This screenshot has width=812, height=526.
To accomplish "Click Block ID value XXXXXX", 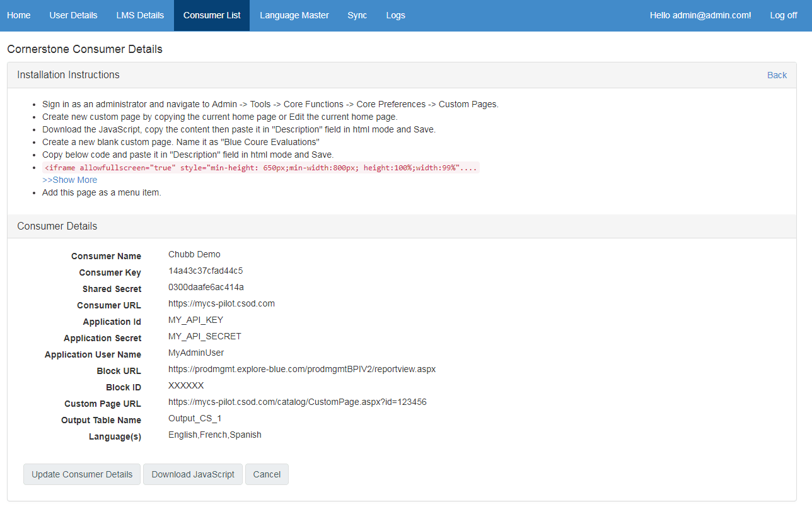I will [x=186, y=385].
